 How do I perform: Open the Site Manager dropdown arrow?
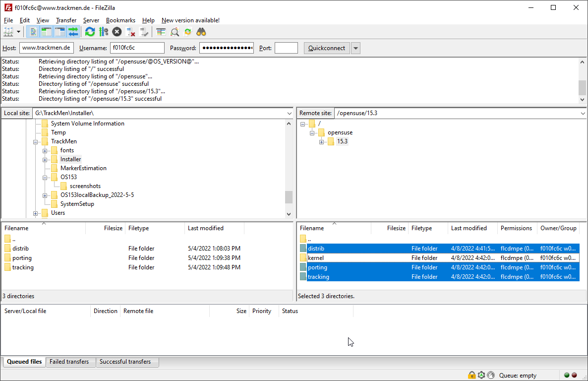tap(19, 31)
